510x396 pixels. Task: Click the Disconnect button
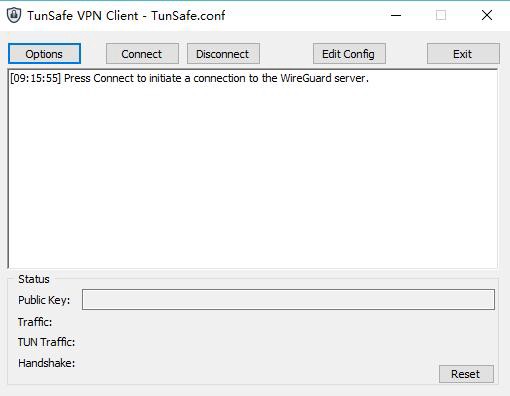[223, 54]
